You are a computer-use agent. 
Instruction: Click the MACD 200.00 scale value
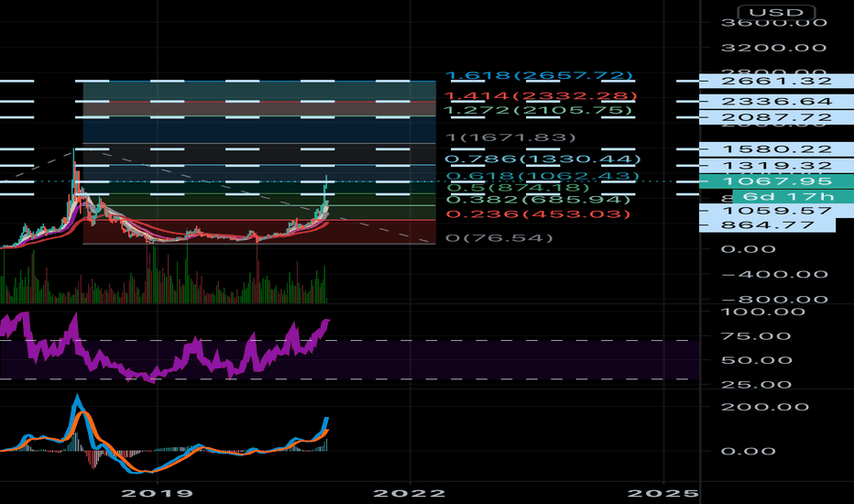coord(765,407)
